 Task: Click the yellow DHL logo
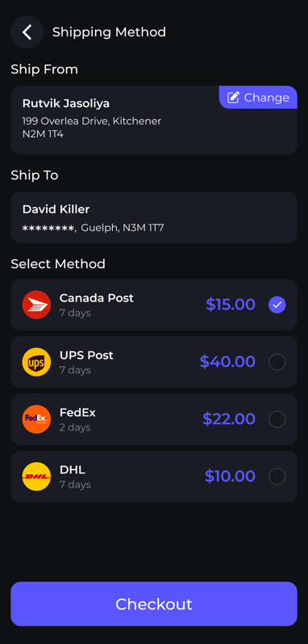coord(36,477)
